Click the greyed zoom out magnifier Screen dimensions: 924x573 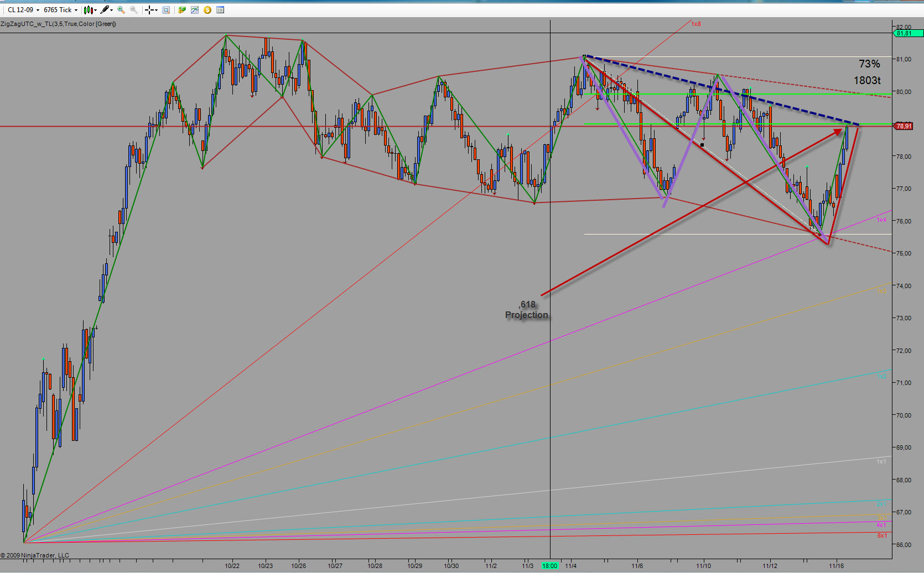click(134, 10)
